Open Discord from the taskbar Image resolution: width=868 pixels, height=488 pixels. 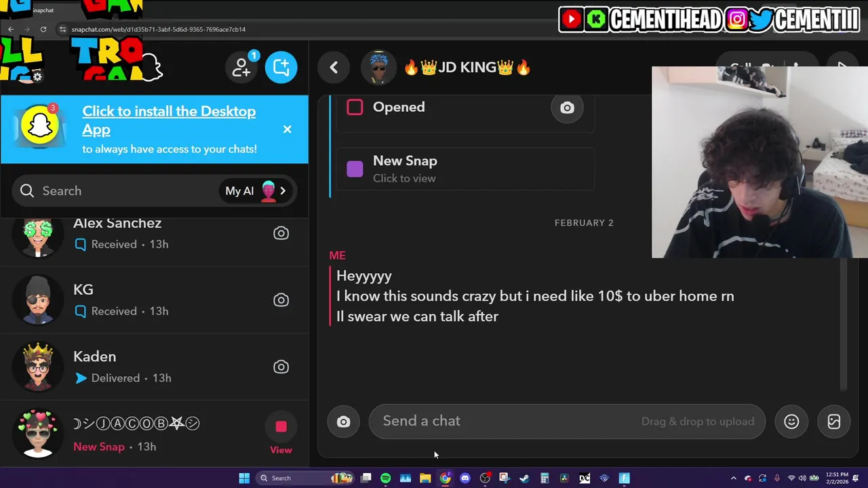465,478
